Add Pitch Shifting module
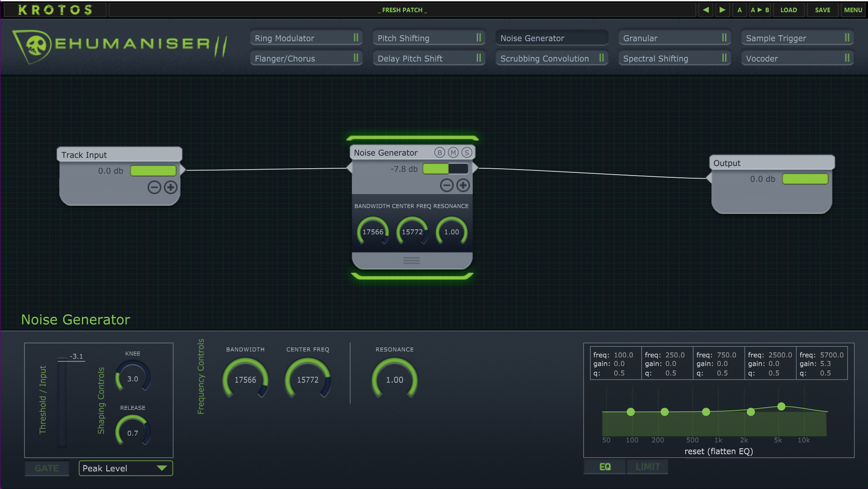868x489 pixels. [429, 38]
